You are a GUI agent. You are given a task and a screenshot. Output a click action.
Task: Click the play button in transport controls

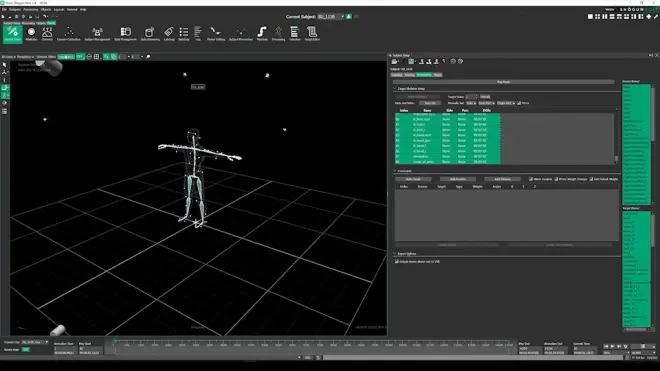pos(612,346)
